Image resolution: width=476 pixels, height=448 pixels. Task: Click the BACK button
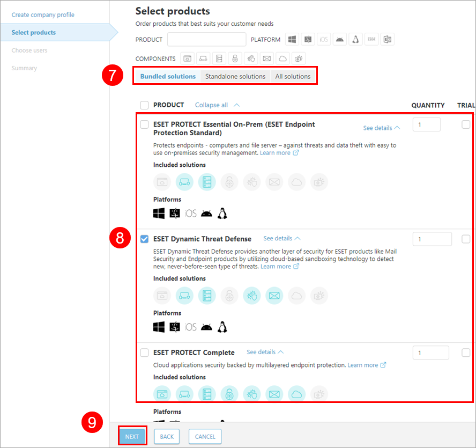click(x=167, y=436)
